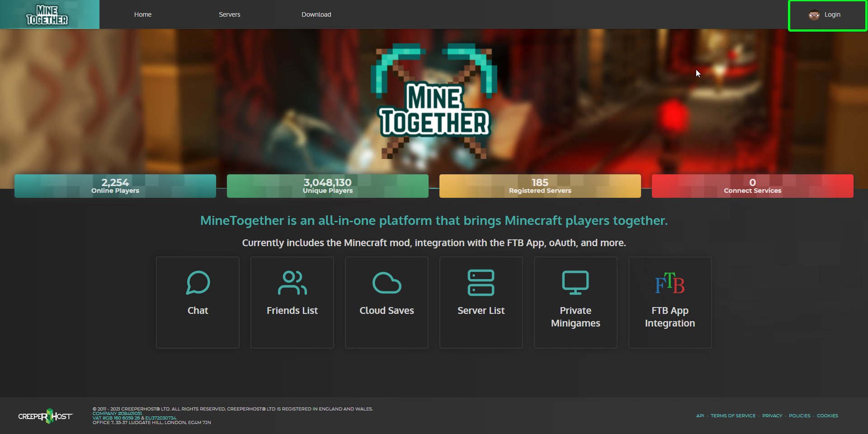Click the Chat speech bubble icon

(198, 283)
